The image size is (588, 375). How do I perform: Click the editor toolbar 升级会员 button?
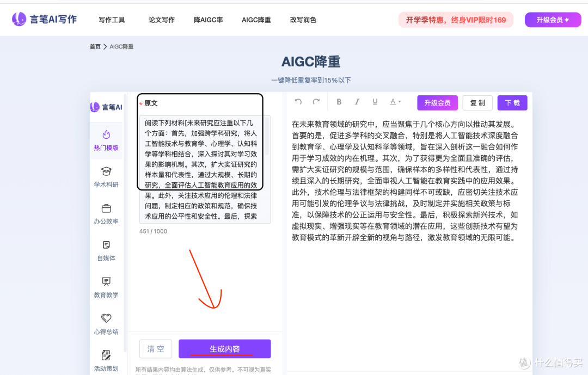[437, 103]
